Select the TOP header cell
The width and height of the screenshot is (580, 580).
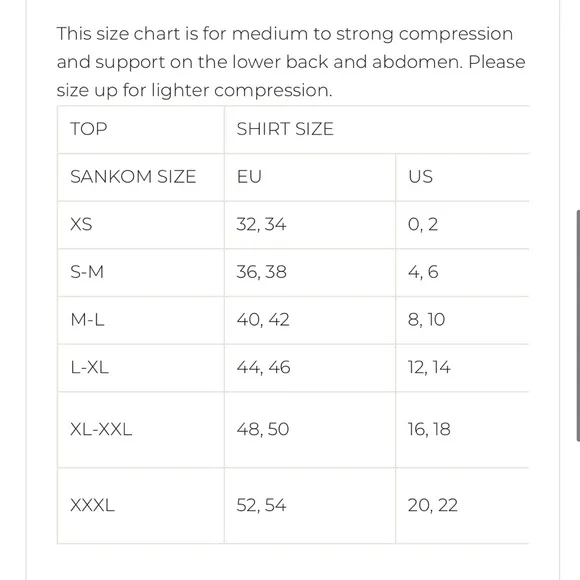coord(141,129)
